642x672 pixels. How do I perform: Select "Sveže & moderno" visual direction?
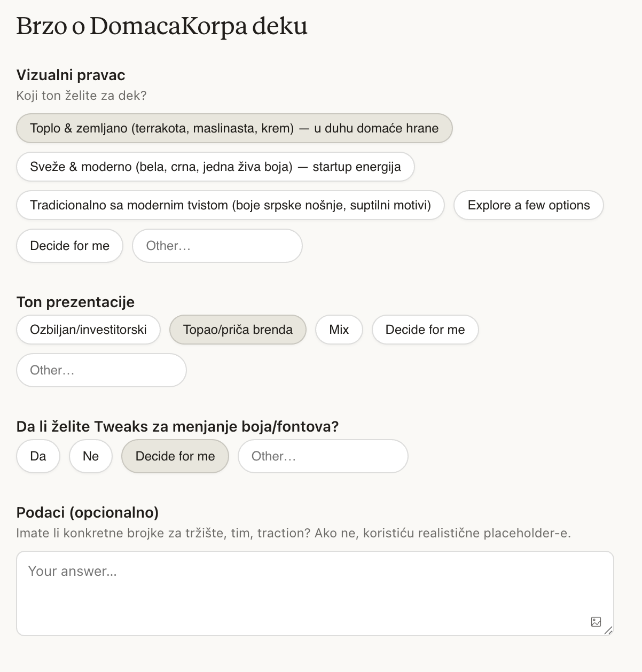pos(215,167)
